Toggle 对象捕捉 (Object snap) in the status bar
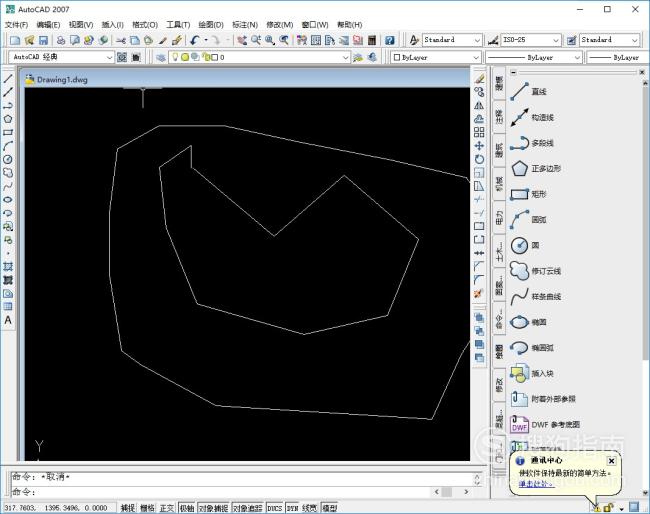Image resolution: width=650 pixels, height=514 pixels. coord(213,508)
